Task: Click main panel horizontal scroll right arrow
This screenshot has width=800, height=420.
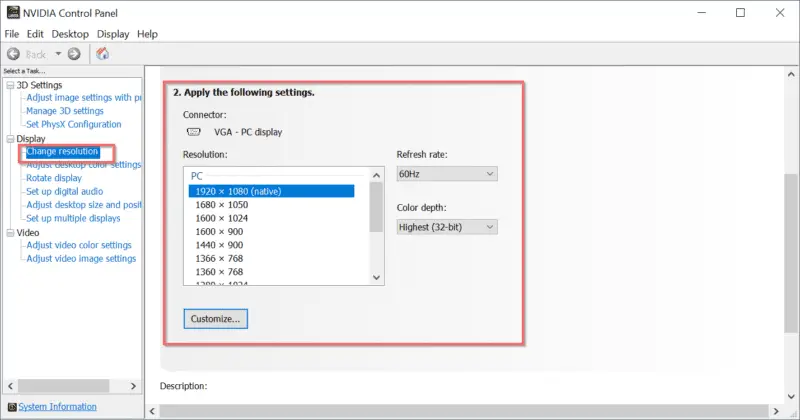Action: click(x=776, y=411)
